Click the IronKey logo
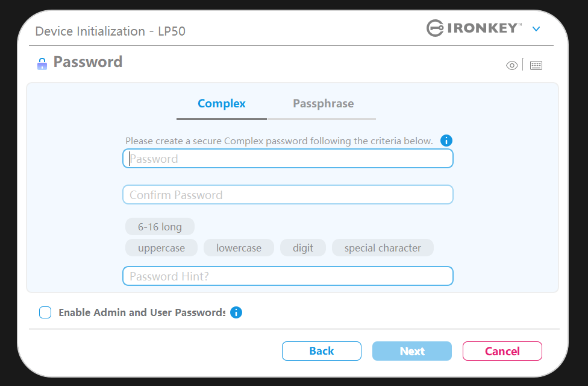The image size is (588, 386). pos(474,28)
